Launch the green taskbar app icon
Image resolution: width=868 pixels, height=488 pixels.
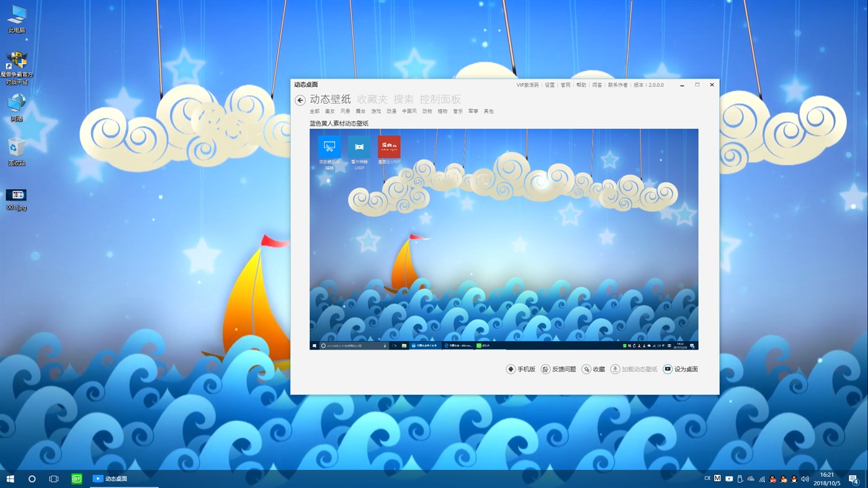(x=76, y=478)
